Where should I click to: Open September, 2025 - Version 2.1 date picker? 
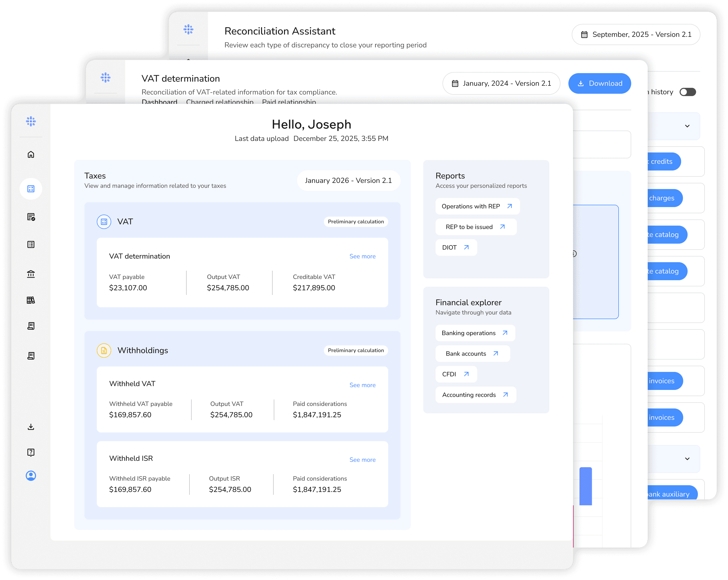click(x=636, y=35)
